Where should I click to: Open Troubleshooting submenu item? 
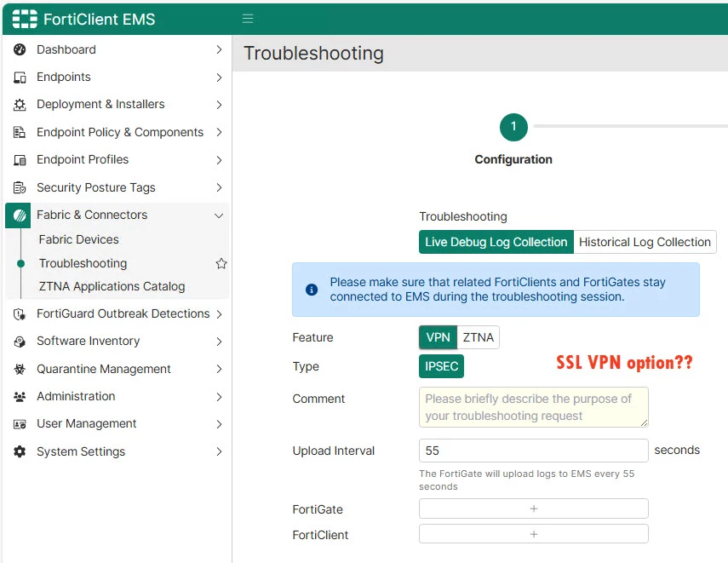(x=83, y=263)
